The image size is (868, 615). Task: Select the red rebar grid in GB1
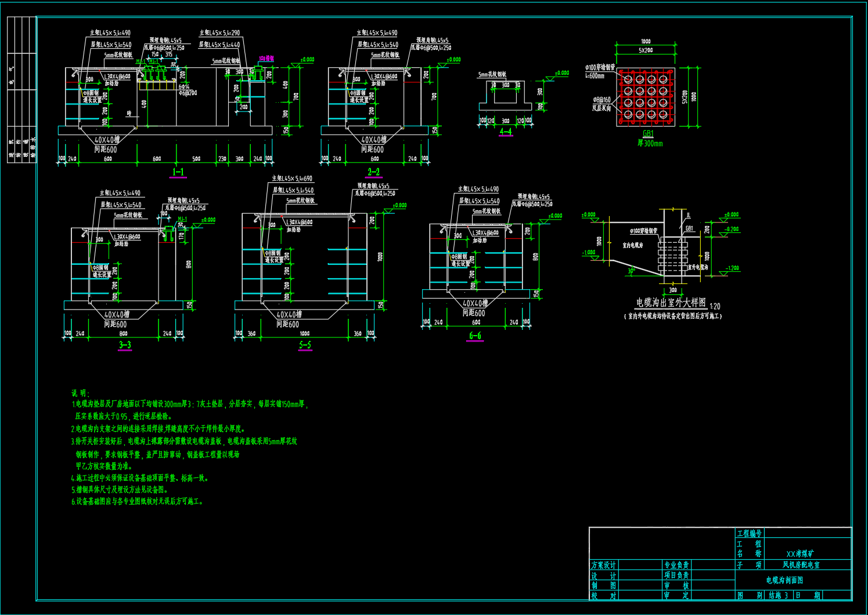(646, 97)
